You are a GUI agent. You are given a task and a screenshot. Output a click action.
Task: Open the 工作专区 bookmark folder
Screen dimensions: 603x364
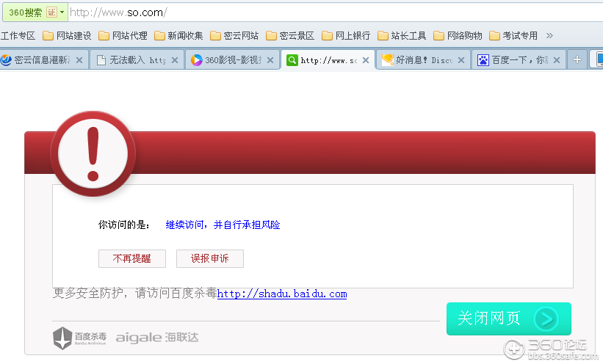pos(18,36)
